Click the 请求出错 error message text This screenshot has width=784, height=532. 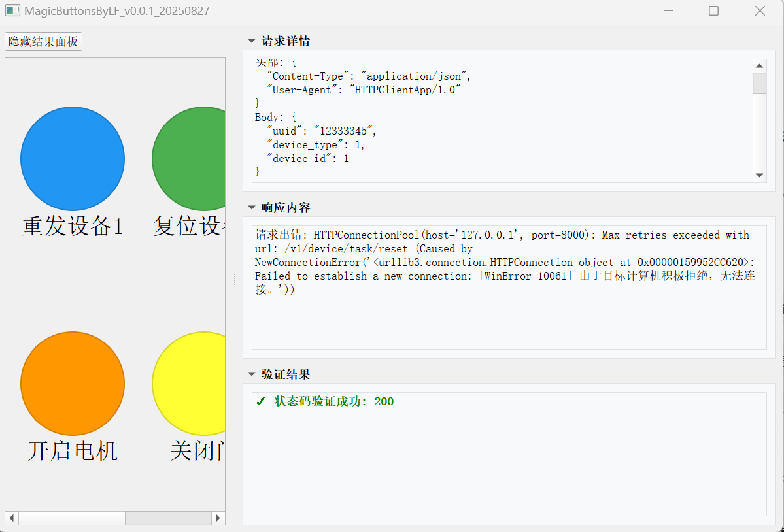(x=505, y=262)
